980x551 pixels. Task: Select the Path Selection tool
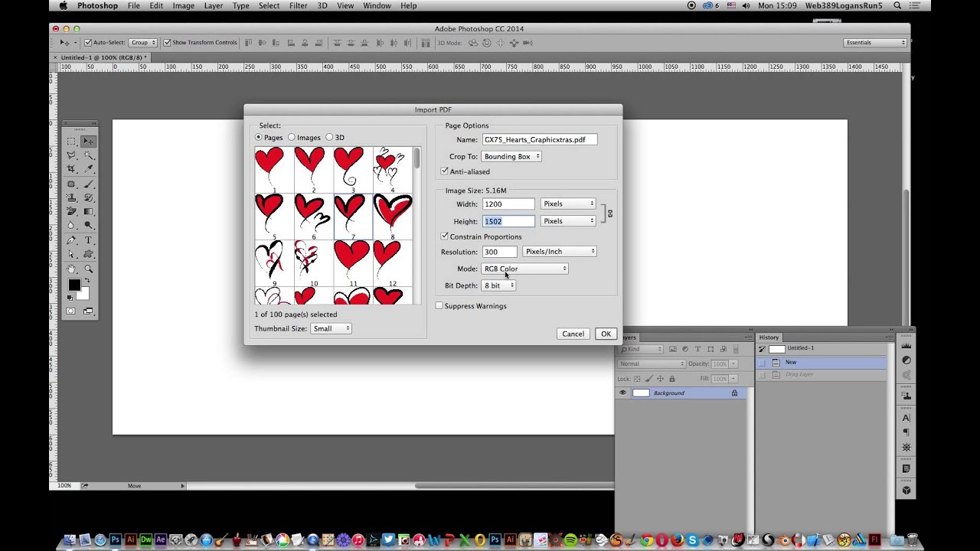click(x=71, y=254)
